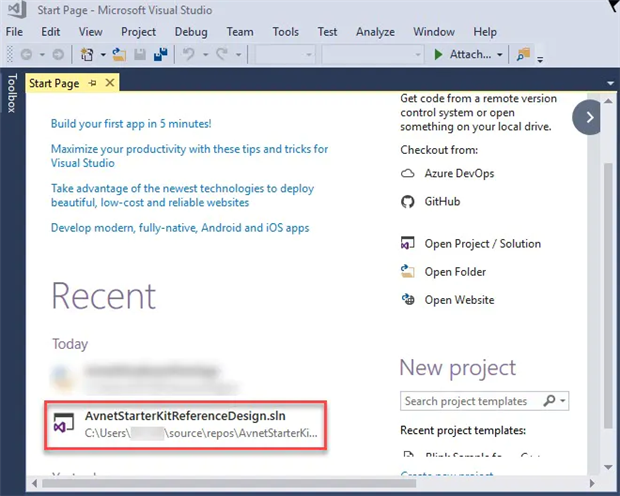The image size is (620, 496).
Task: Click the Azure DevOps cloud icon
Action: 407,173
